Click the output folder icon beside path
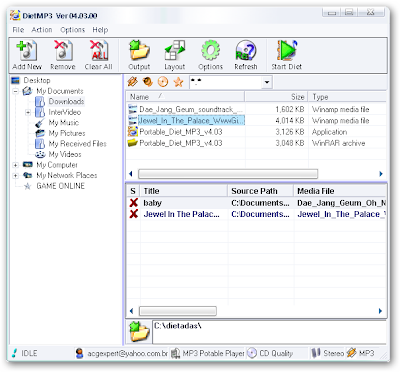Screen dimensions: 400x372 point(139,332)
